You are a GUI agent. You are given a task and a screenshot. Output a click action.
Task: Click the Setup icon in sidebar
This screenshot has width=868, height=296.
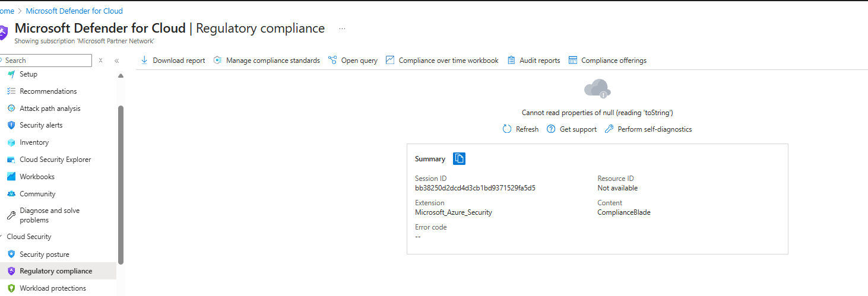11,74
